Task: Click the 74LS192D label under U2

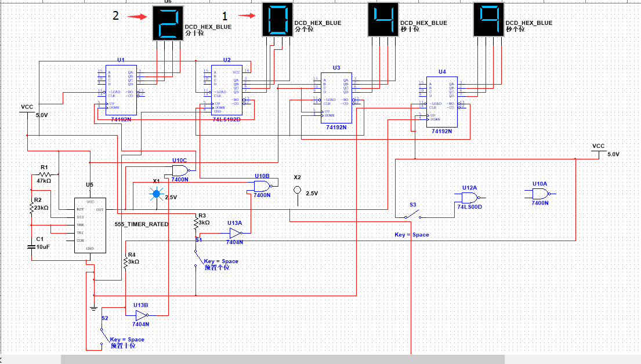Action: tap(226, 120)
